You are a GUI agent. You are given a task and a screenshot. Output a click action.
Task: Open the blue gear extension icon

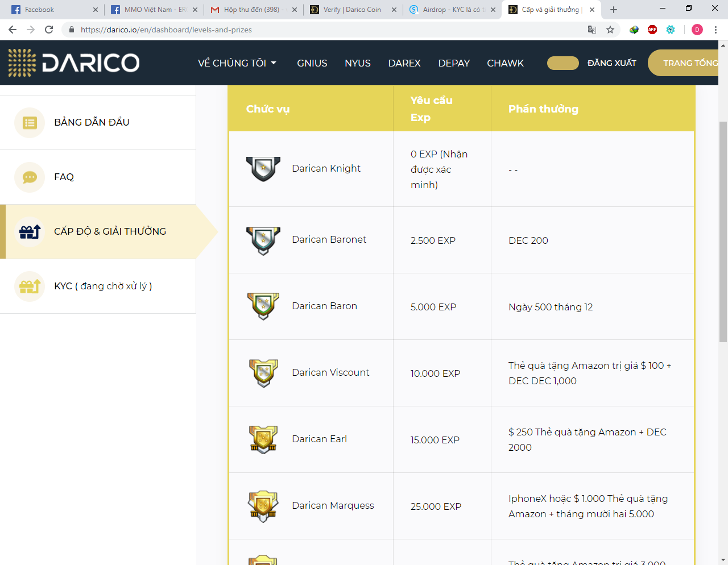pyautogui.click(x=671, y=30)
